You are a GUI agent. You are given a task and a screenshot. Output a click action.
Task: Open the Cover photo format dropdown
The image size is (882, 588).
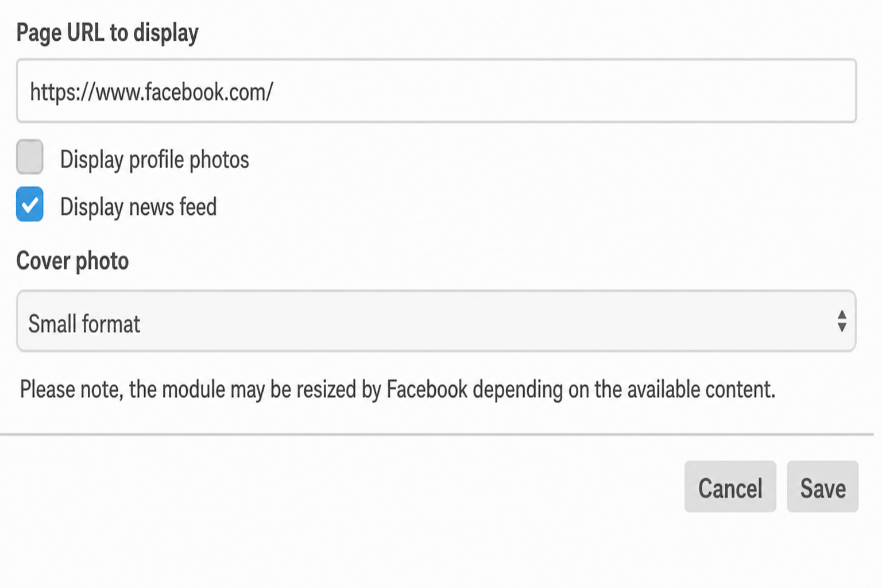[436, 321]
